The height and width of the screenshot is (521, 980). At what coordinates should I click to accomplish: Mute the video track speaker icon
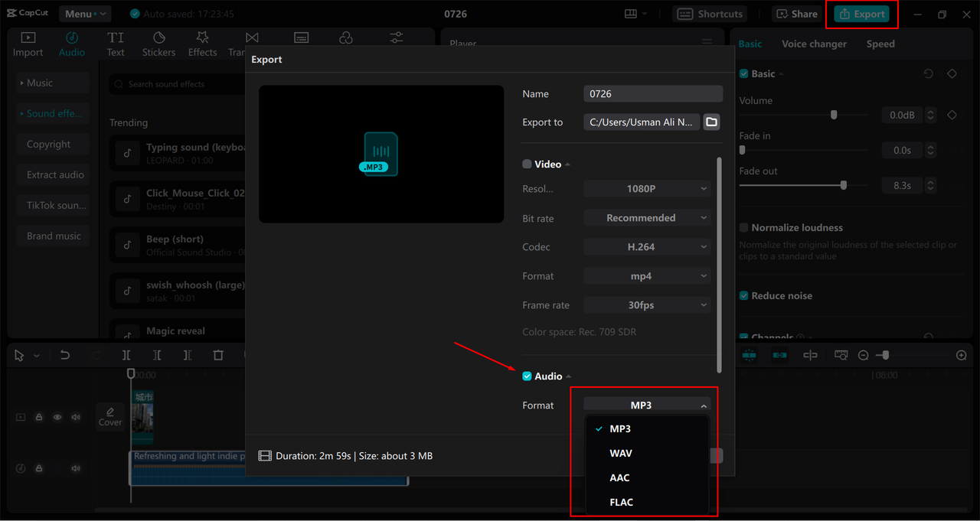(76, 417)
